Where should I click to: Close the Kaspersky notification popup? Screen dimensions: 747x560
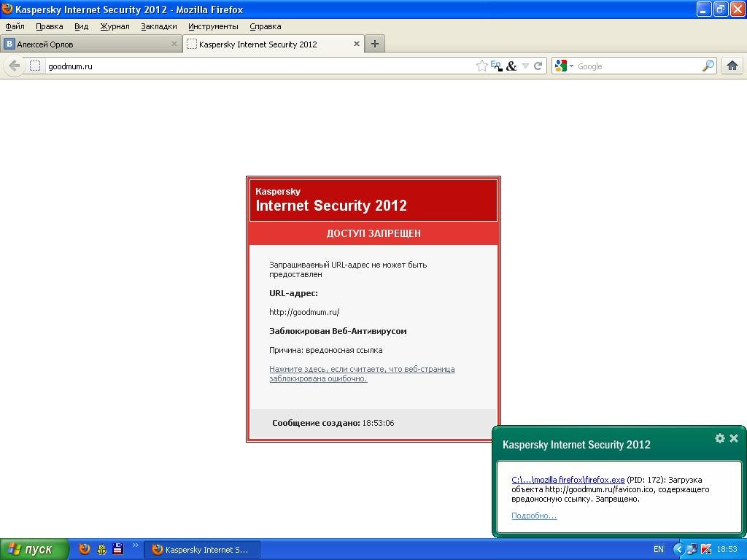click(734, 438)
